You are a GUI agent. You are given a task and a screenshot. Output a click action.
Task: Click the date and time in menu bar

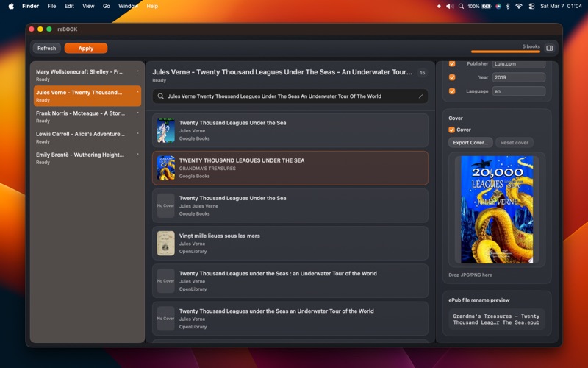click(561, 6)
